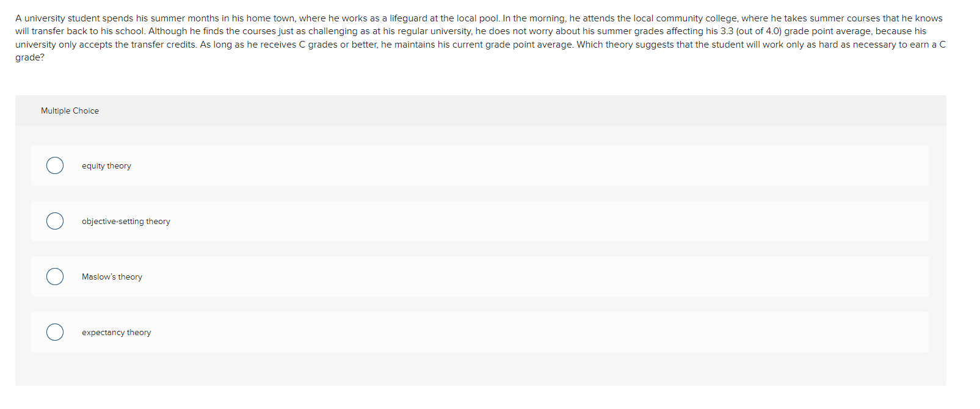Select the equity theory radio button
Screen dimensions: 980x409
point(54,165)
